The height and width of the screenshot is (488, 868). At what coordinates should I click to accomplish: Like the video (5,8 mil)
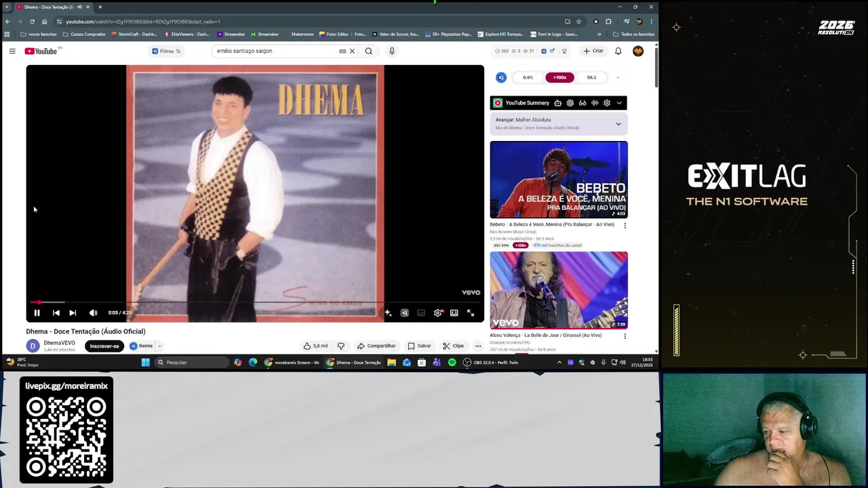315,346
